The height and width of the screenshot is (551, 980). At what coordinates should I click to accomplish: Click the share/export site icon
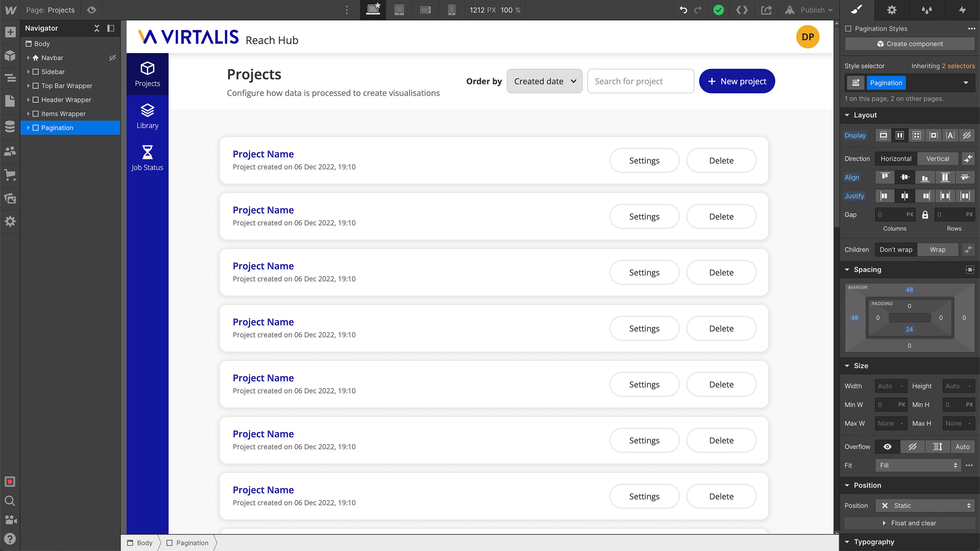(766, 10)
